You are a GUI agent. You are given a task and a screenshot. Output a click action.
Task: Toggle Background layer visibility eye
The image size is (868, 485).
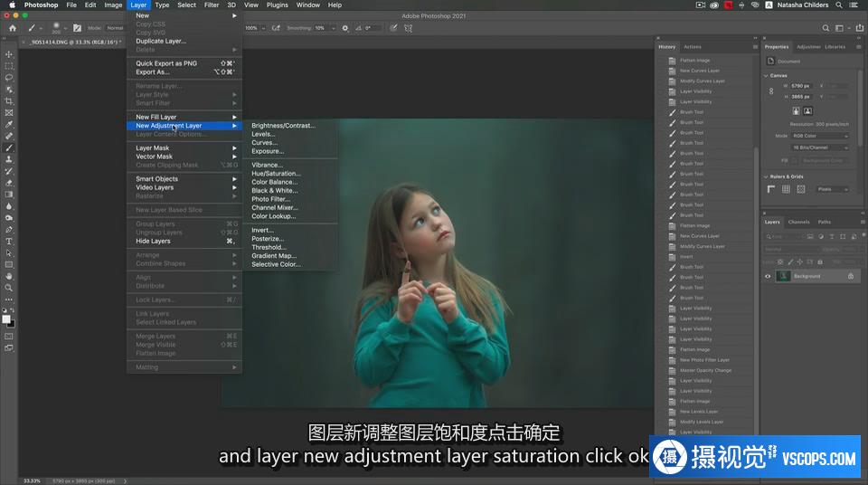click(x=768, y=276)
